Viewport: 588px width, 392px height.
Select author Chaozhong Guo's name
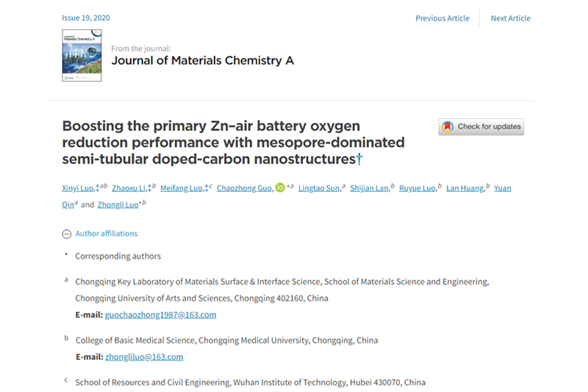click(x=245, y=188)
